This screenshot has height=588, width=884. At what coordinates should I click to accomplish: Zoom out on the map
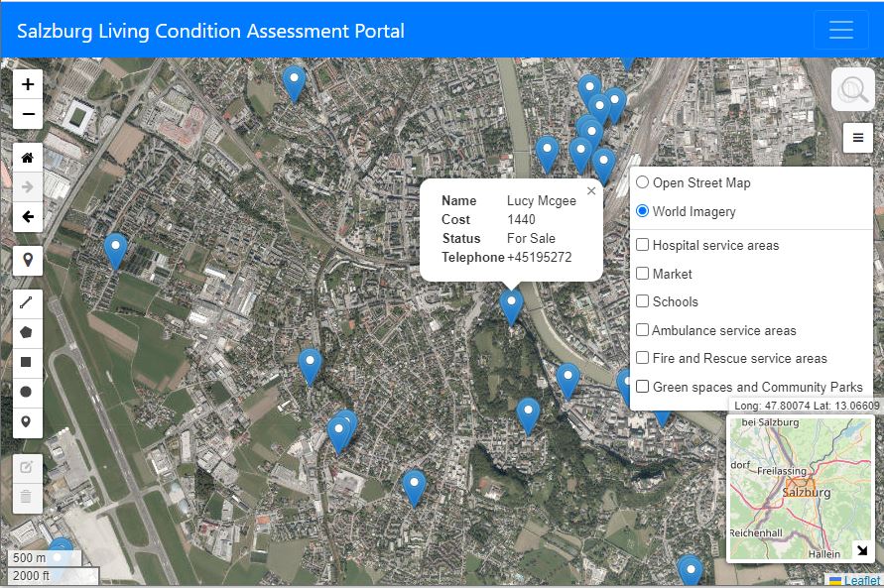[x=28, y=114]
